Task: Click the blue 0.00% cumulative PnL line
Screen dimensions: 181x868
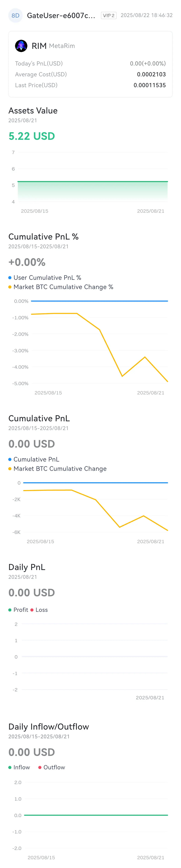Action: [x=99, y=301]
